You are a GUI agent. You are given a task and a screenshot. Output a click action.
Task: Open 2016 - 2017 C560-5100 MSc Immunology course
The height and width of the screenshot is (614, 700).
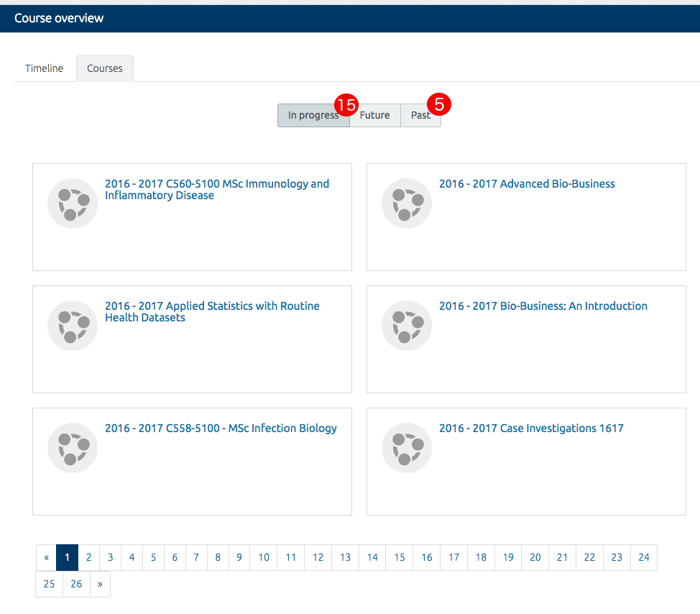coord(217,189)
